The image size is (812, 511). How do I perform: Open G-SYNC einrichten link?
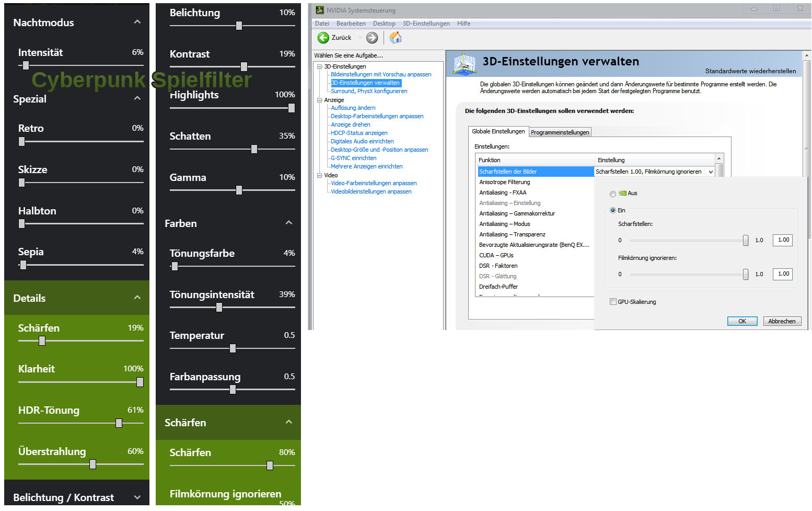(353, 158)
